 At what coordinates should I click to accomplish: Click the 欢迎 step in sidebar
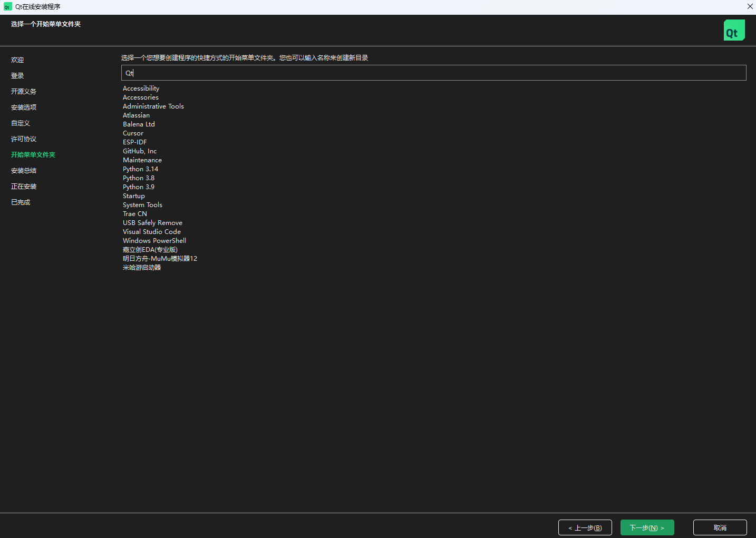click(x=17, y=60)
